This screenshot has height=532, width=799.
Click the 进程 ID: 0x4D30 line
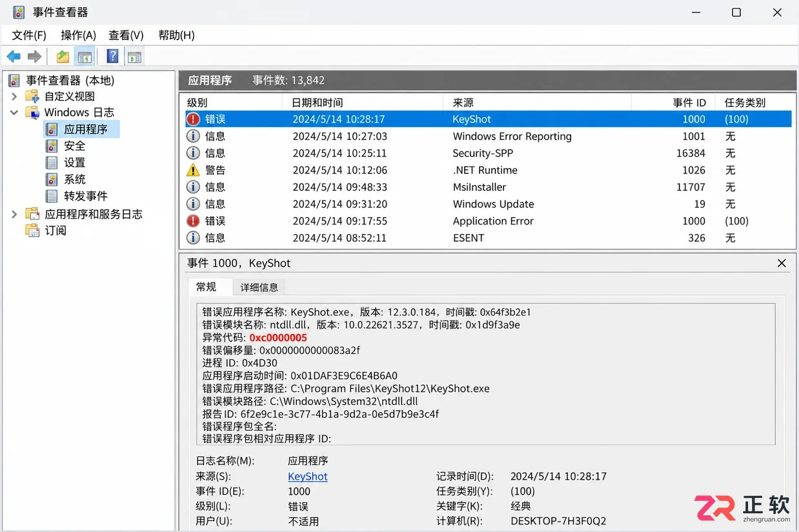coord(239,363)
